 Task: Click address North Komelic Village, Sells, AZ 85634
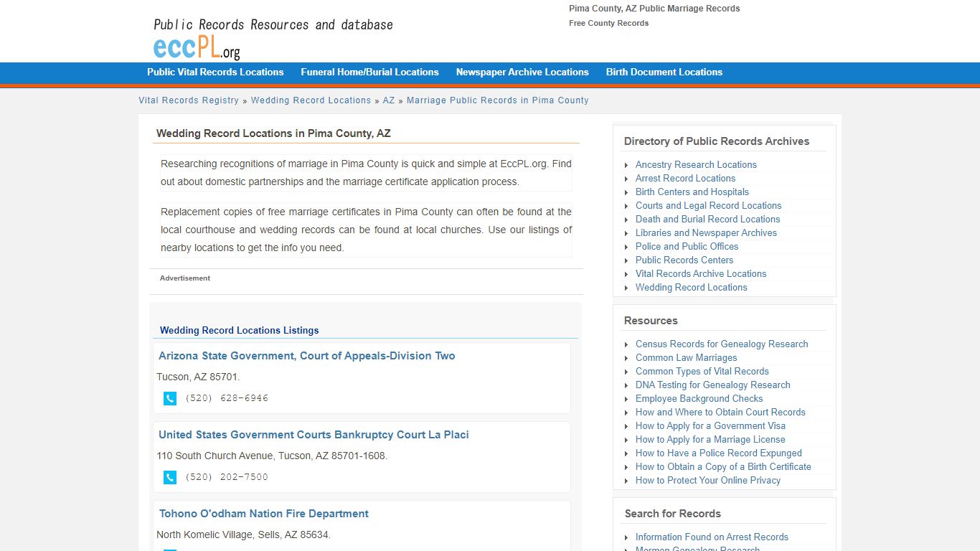click(x=244, y=534)
